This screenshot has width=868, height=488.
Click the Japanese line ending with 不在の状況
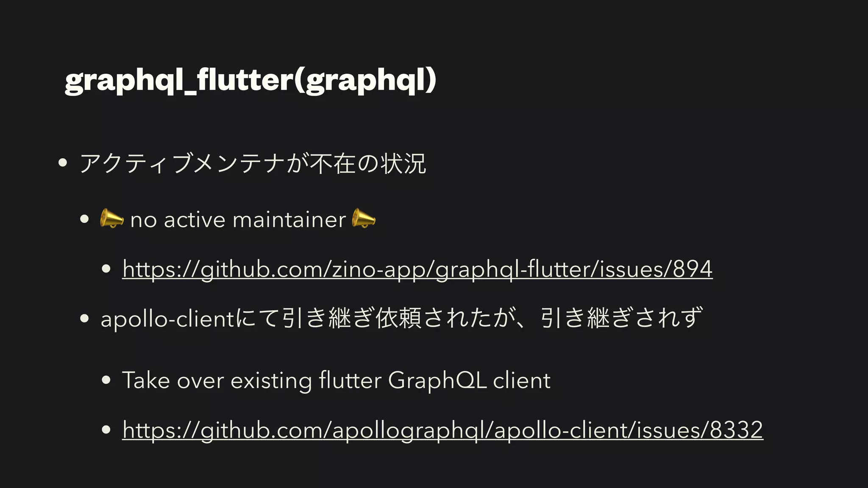point(253,164)
